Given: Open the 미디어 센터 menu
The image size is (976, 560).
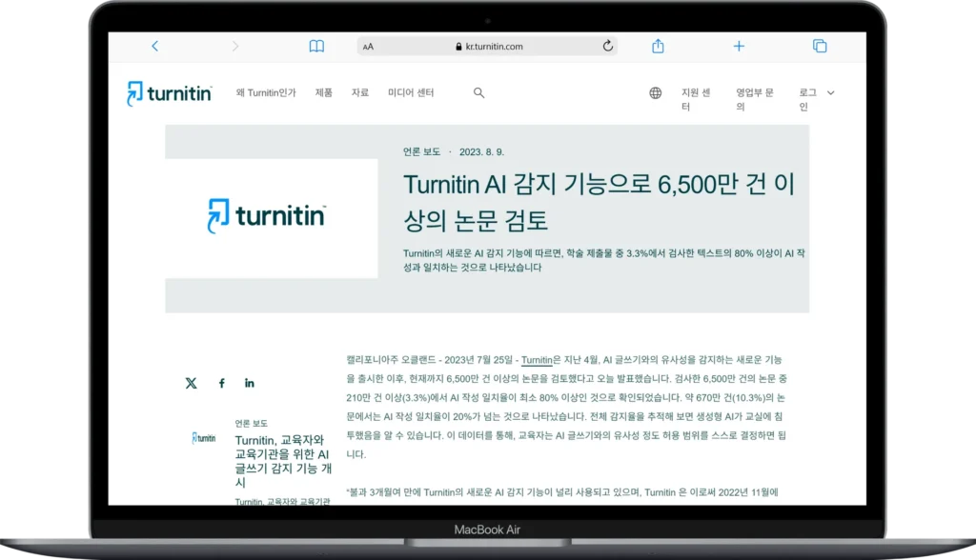Looking at the screenshot, I should 411,92.
